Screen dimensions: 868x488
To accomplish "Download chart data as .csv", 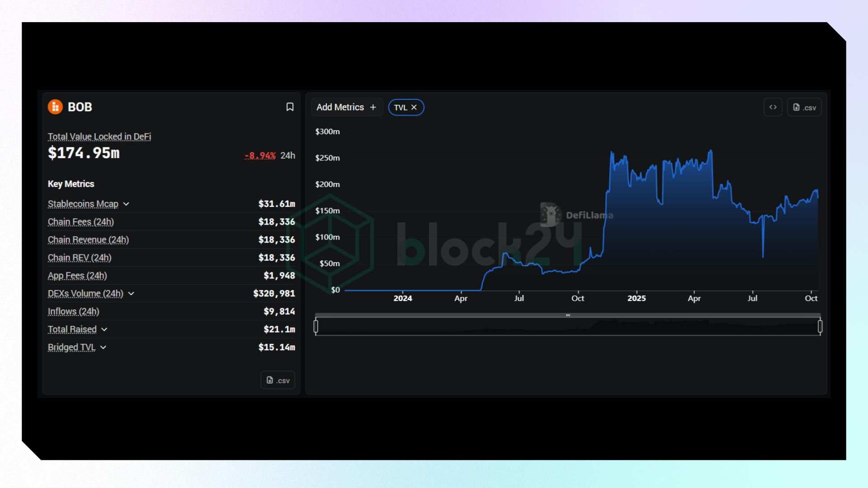I will tap(804, 108).
